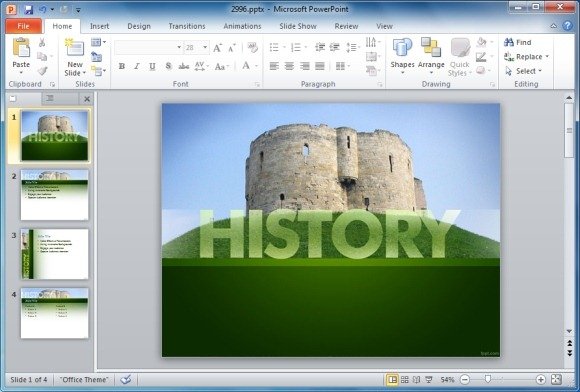Switch to the Slide Show tab

coord(298,26)
